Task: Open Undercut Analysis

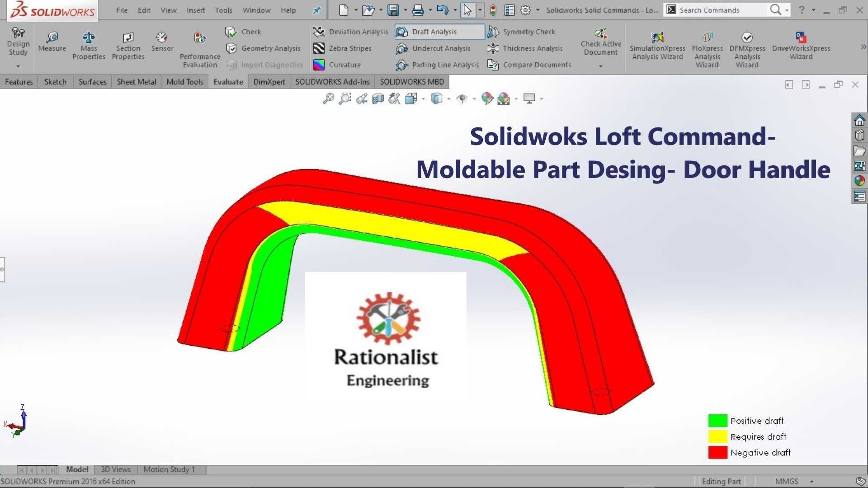Action: click(x=433, y=48)
